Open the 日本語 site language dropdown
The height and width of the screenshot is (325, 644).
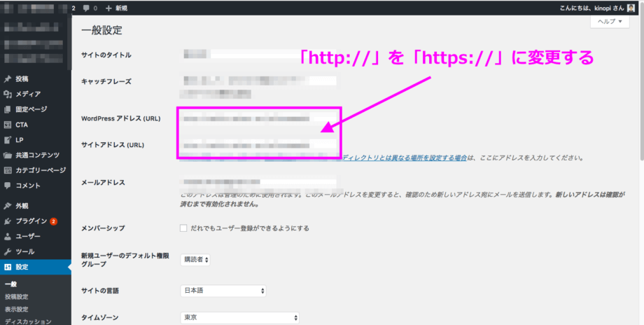[x=223, y=290]
